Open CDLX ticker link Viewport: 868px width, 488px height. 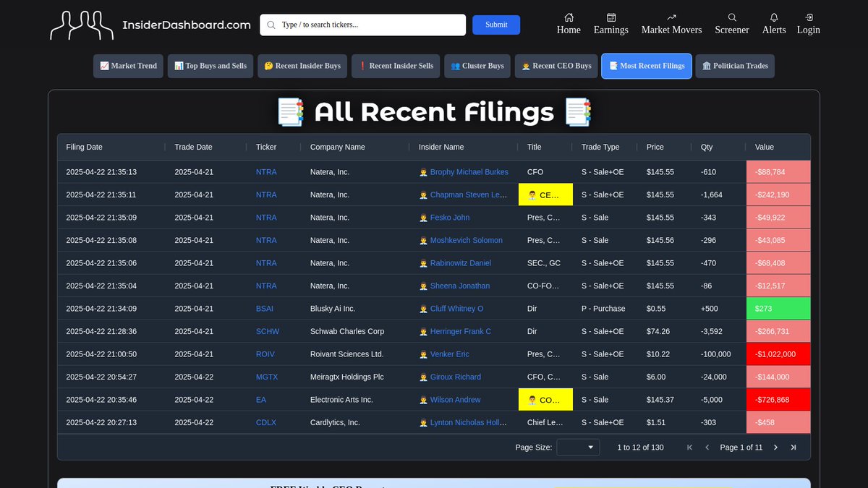(x=266, y=422)
